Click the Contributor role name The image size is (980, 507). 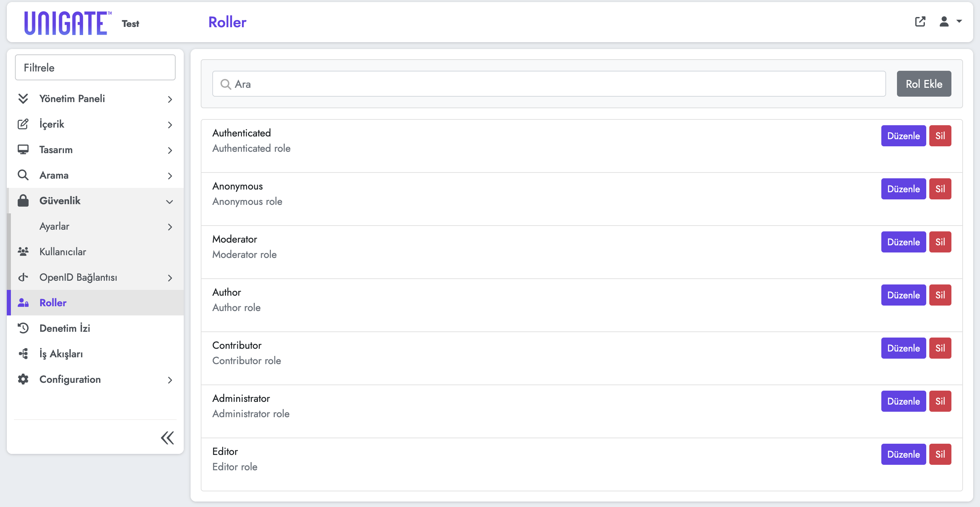point(236,345)
